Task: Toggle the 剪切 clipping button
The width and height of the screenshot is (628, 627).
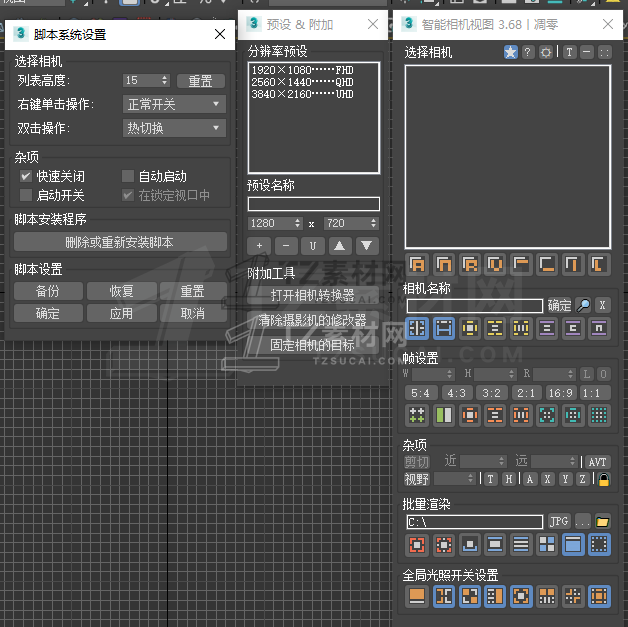Action: point(417,462)
